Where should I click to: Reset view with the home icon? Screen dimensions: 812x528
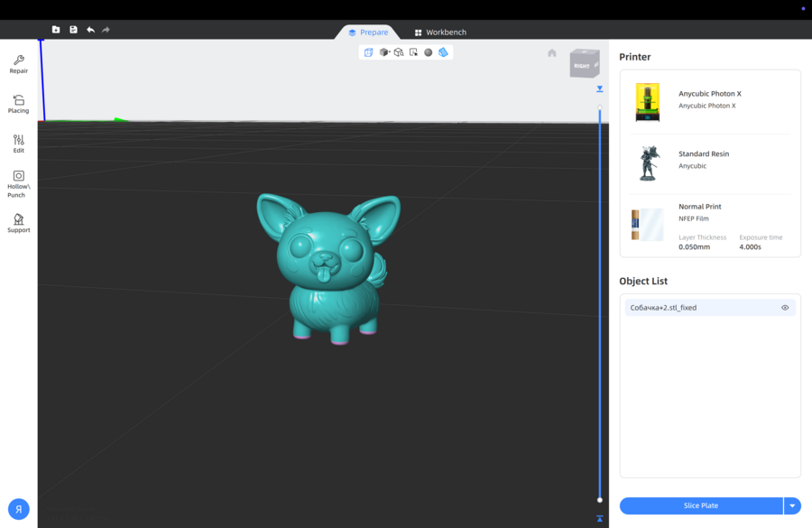(x=552, y=52)
